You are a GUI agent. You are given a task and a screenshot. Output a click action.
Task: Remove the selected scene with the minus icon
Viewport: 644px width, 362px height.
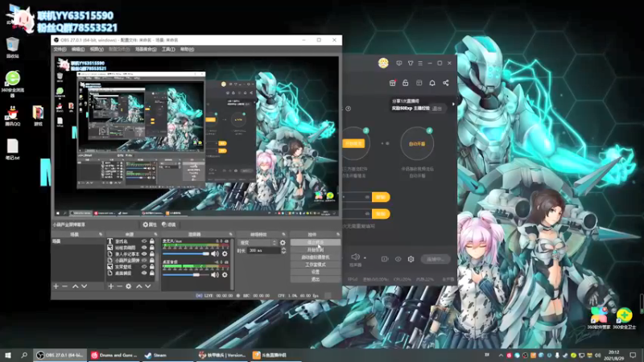coord(65,286)
